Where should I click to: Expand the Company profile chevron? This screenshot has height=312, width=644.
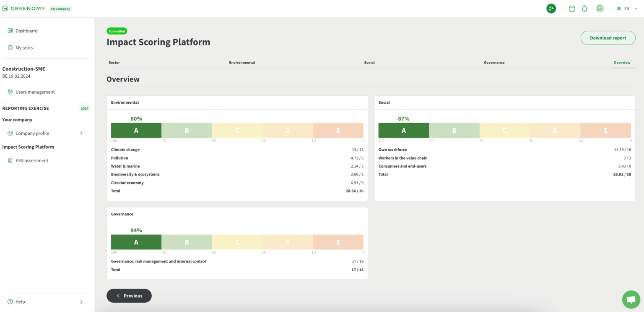(x=81, y=134)
